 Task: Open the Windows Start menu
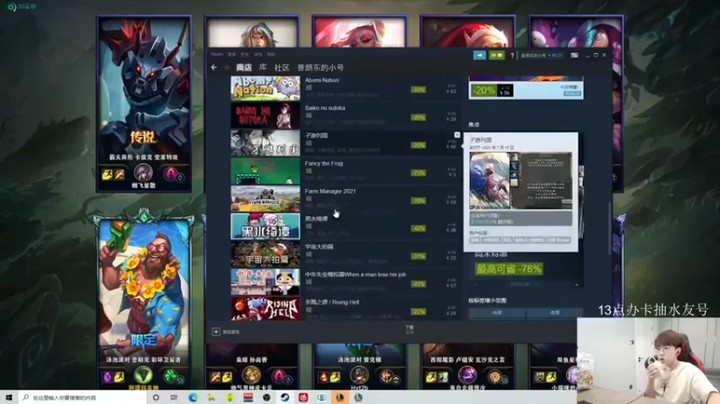point(9,398)
